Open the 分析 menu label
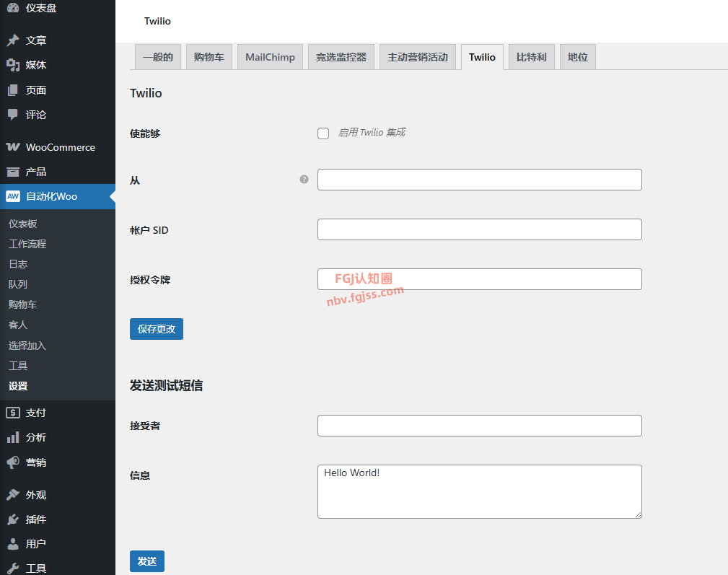This screenshot has height=575, width=728. click(36, 437)
